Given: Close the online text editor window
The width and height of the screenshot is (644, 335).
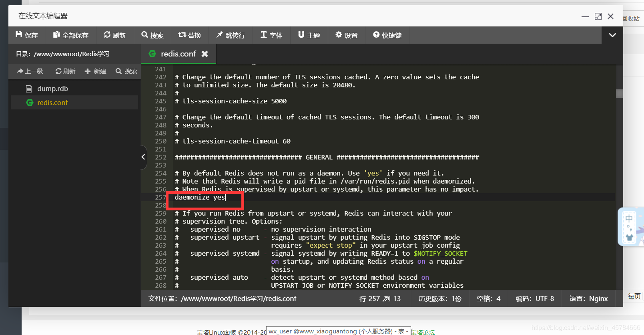Looking at the screenshot, I should 610,16.
